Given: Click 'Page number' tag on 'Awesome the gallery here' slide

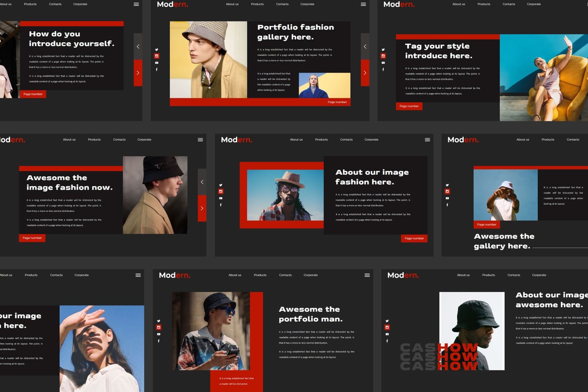Looking at the screenshot, I should [x=487, y=224].
